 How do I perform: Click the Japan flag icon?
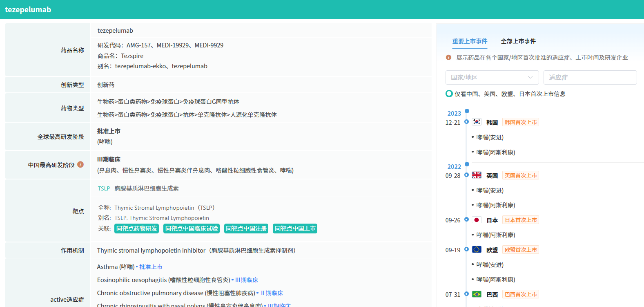[x=477, y=220]
